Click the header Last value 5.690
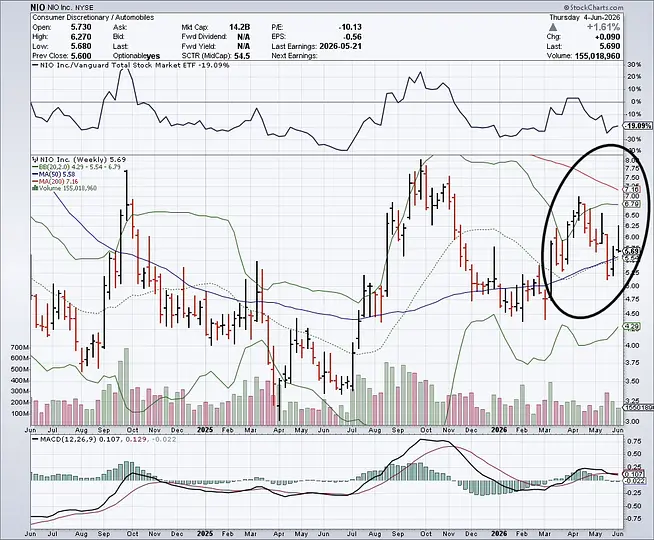 coord(610,46)
